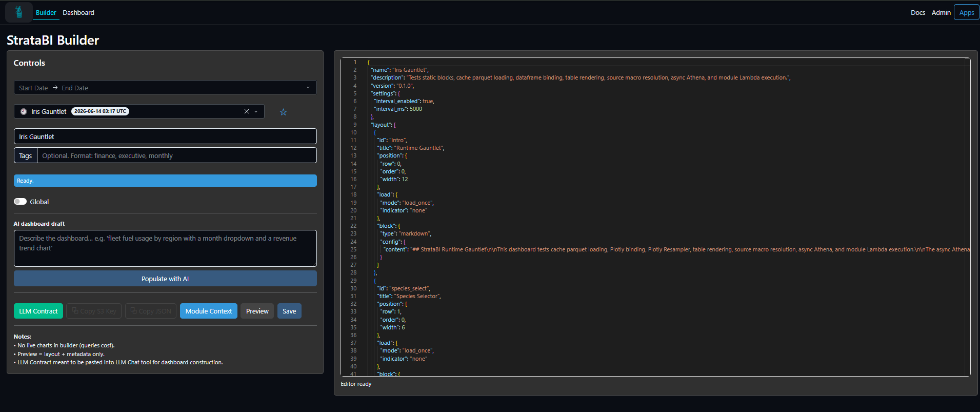Click the "id": "species_select" editor line
This screenshot has width=980, height=412.
coord(404,288)
